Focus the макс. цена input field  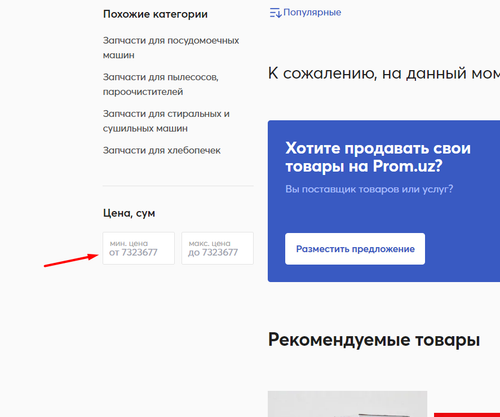pyautogui.click(x=217, y=248)
